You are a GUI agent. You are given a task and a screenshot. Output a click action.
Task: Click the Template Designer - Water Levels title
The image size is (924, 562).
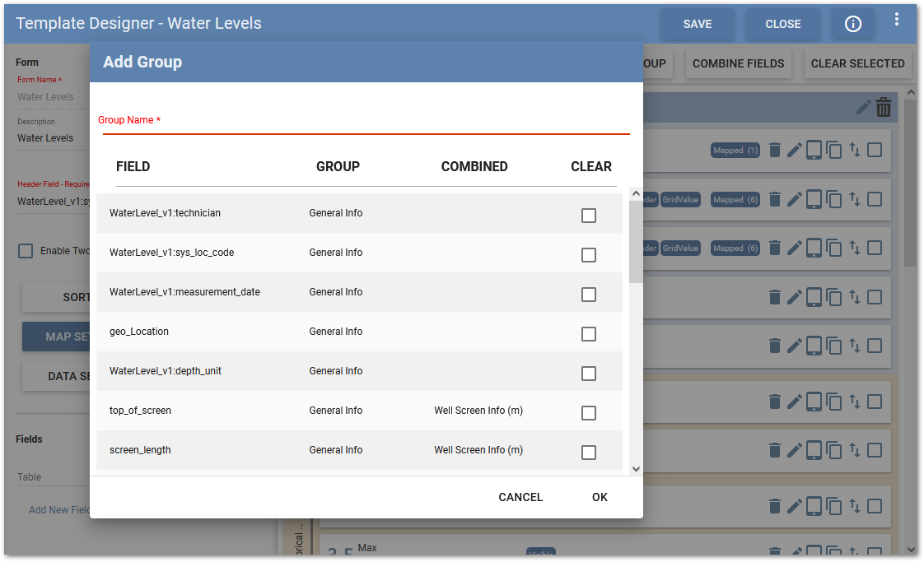(x=138, y=24)
